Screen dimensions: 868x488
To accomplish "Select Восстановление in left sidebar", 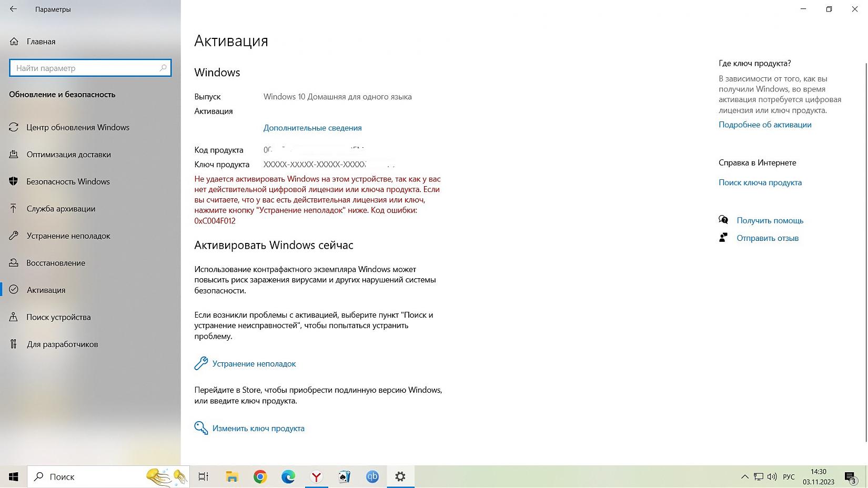I will pos(55,263).
